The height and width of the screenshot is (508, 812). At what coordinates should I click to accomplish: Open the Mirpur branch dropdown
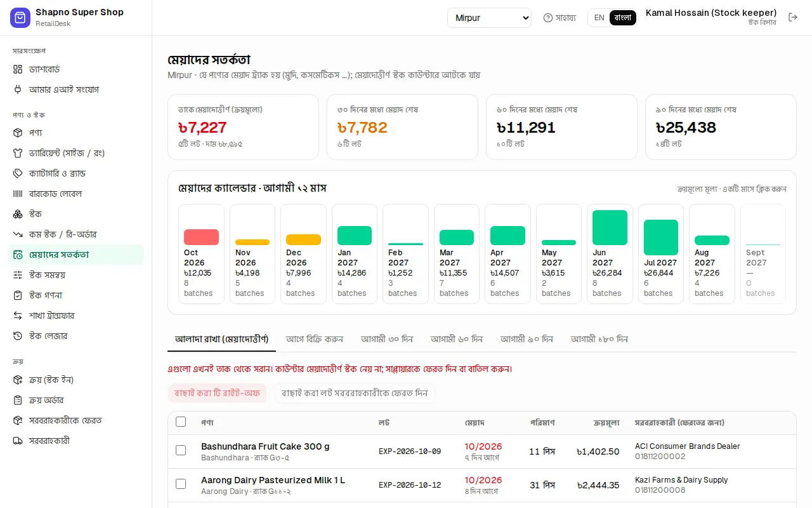[489, 18]
